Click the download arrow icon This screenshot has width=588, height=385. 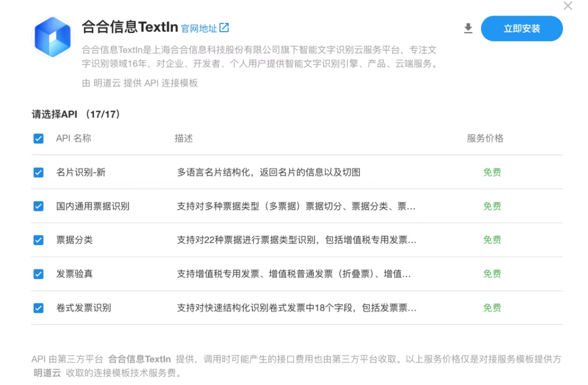click(x=468, y=28)
